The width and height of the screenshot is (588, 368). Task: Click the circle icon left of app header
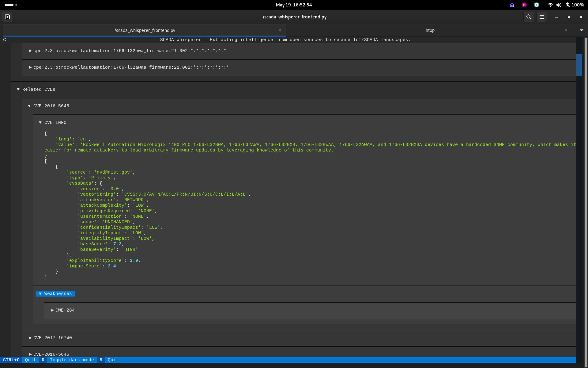point(5,40)
